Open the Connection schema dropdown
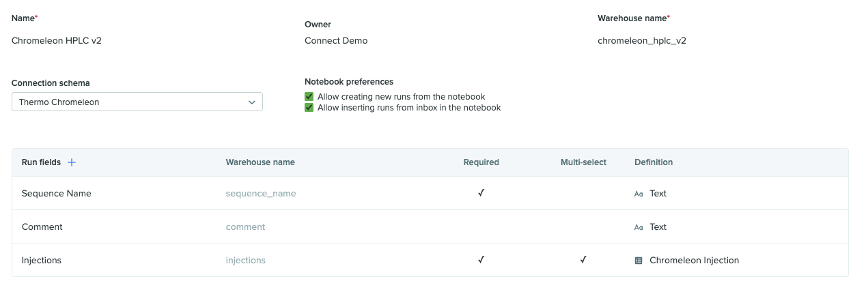 tap(137, 102)
